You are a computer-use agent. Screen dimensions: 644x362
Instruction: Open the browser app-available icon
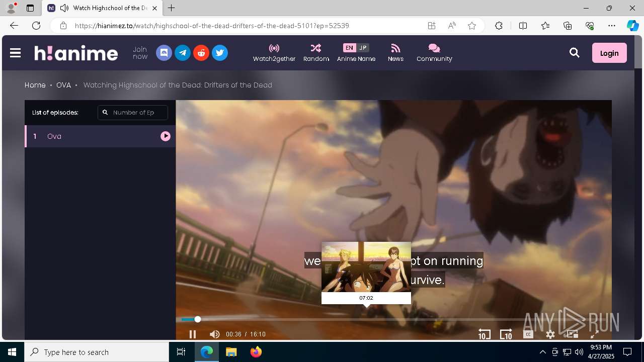click(x=432, y=26)
